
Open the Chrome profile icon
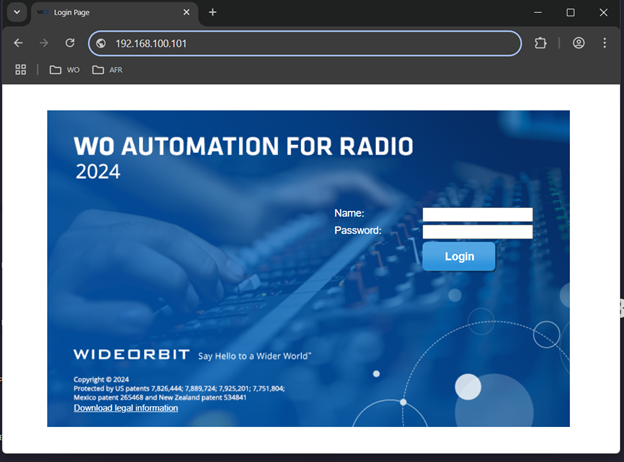tap(579, 43)
